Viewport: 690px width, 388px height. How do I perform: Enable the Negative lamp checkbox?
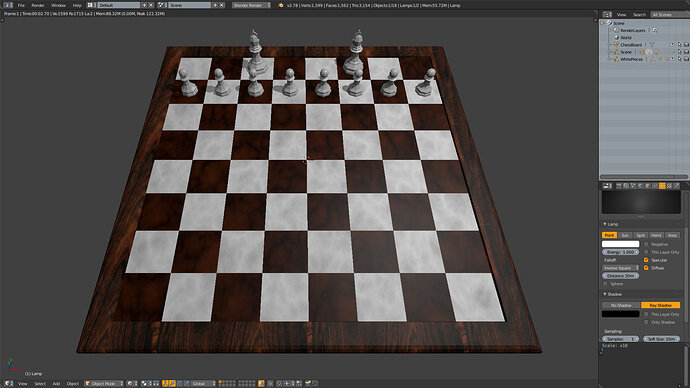[x=646, y=244]
